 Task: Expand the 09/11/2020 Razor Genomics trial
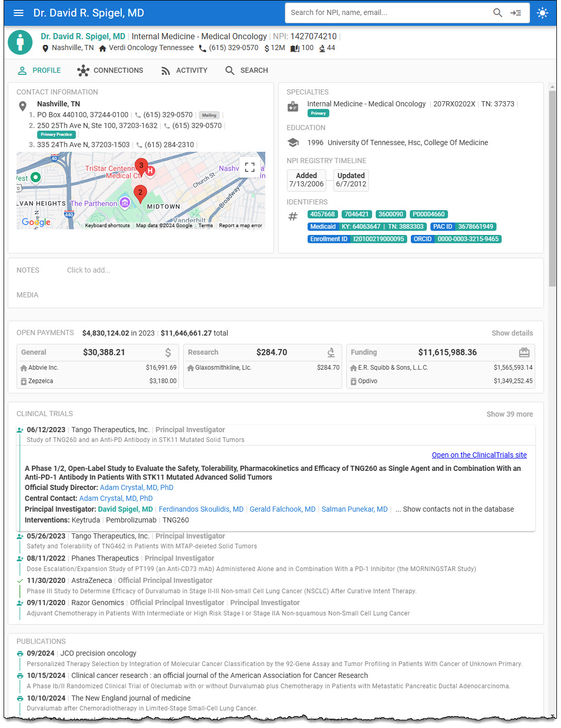tap(277, 608)
